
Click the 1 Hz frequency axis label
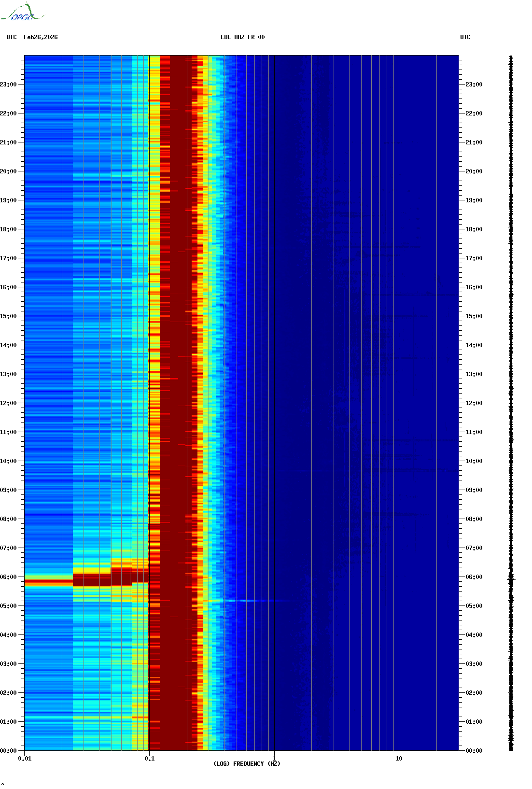coord(274,759)
